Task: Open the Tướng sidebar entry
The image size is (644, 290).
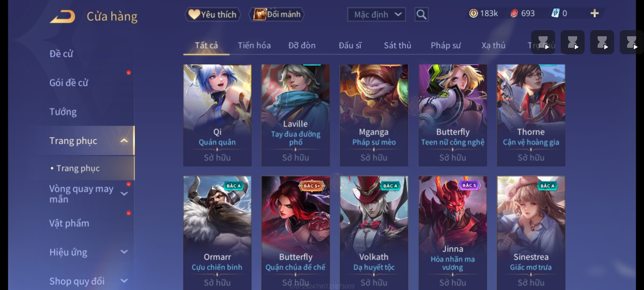Action: point(63,112)
